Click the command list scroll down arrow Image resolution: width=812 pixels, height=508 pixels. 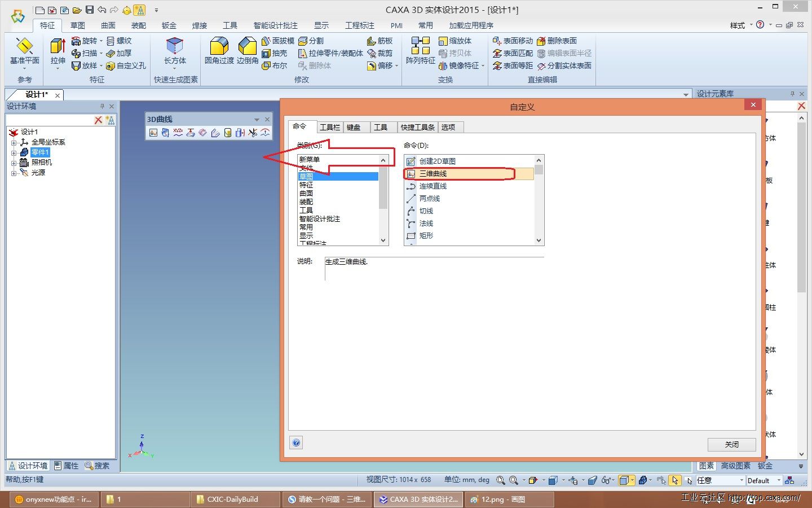click(539, 240)
